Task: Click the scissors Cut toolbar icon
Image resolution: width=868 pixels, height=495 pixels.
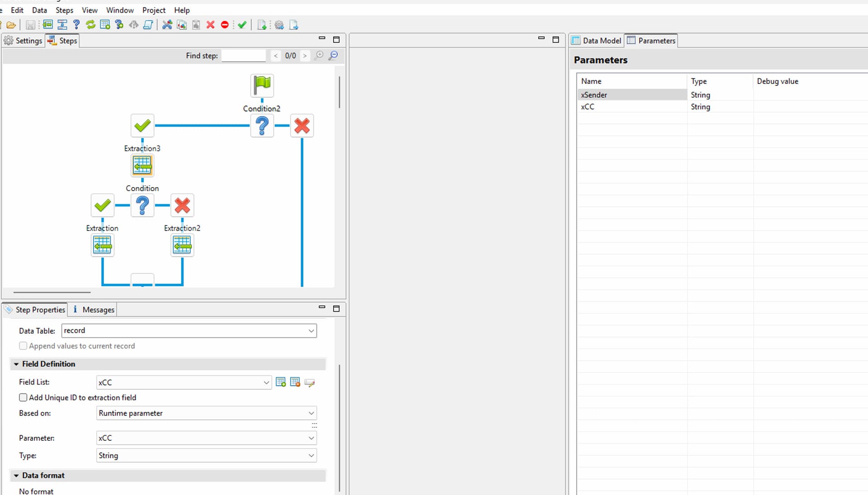Action: point(167,25)
